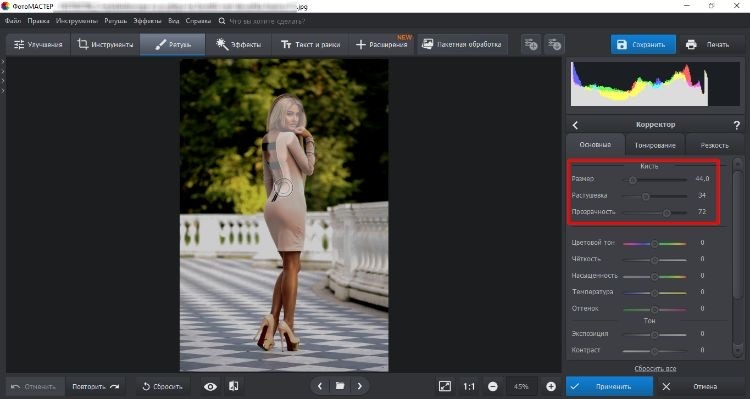The image size is (750, 399).
Task: Click the Сохранить button
Action: point(643,44)
